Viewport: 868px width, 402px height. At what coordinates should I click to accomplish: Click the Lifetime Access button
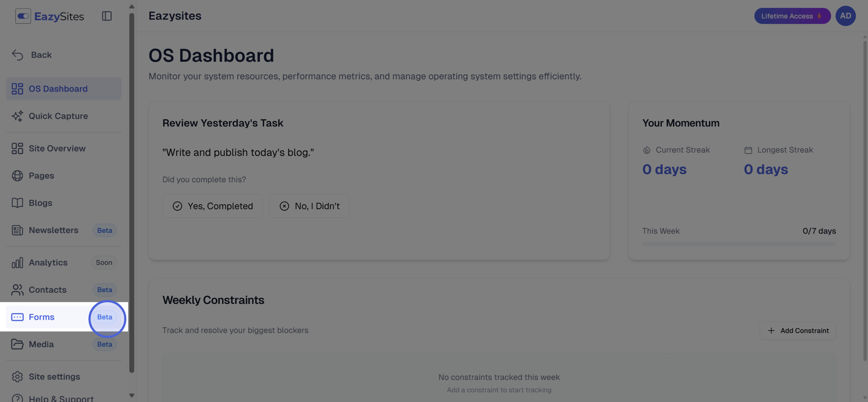(792, 16)
